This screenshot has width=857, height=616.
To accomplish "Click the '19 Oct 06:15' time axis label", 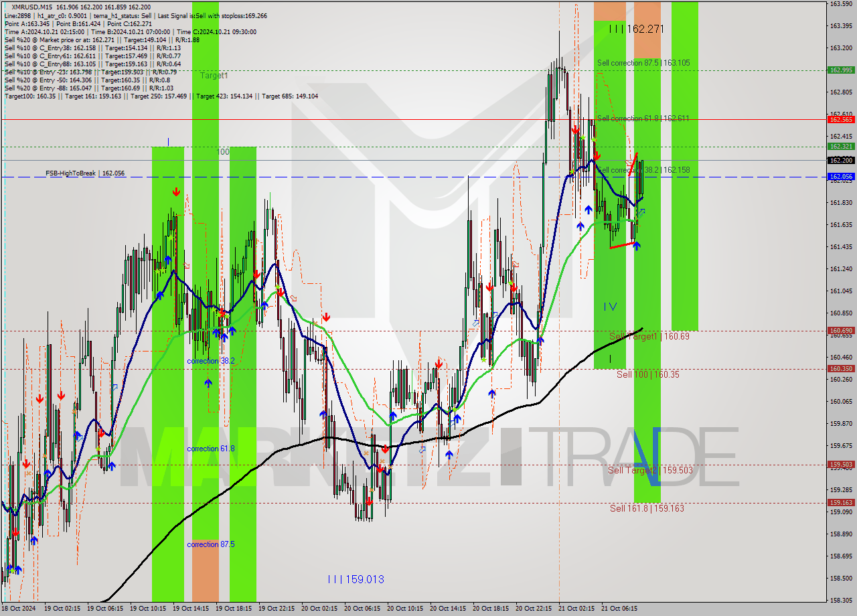I will (105, 609).
